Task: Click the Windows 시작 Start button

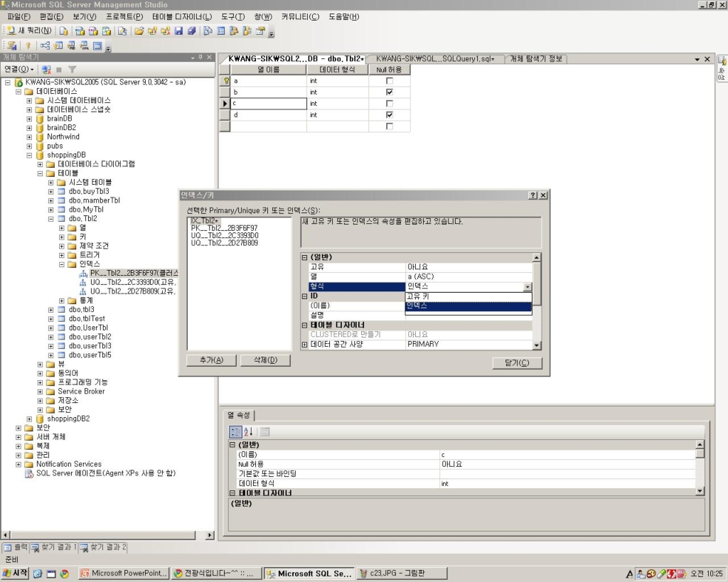Action: click(x=15, y=573)
